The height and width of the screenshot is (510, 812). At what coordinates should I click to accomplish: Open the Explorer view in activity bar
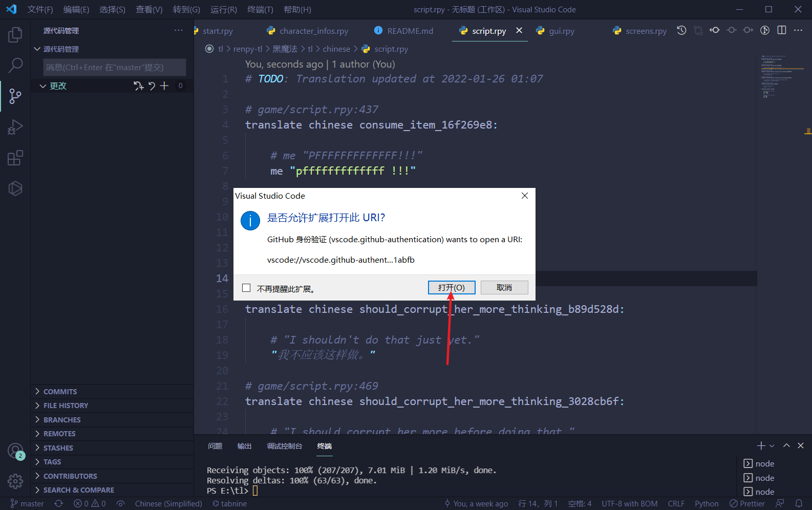(15, 35)
